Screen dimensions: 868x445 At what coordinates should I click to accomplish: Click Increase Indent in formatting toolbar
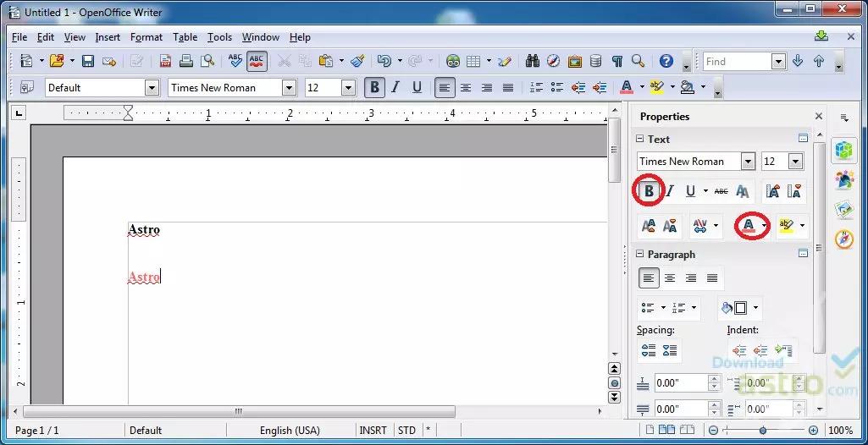(599, 87)
